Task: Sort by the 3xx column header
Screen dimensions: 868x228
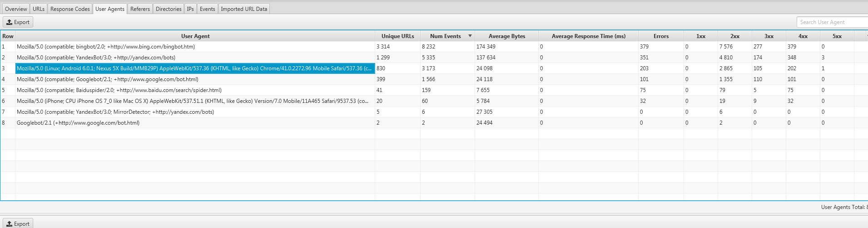Action: 769,36
